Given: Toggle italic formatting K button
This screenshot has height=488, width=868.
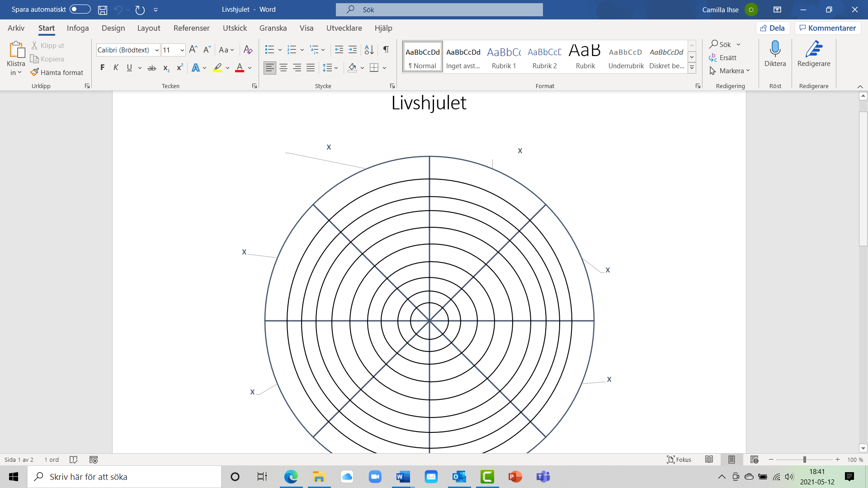Looking at the screenshot, I should pos(116,68).
